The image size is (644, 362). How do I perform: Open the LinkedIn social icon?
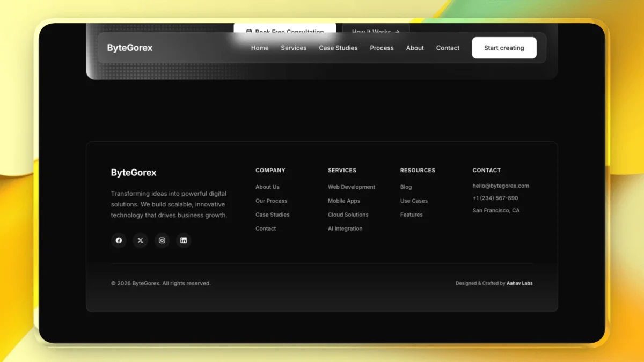point(183,240)
